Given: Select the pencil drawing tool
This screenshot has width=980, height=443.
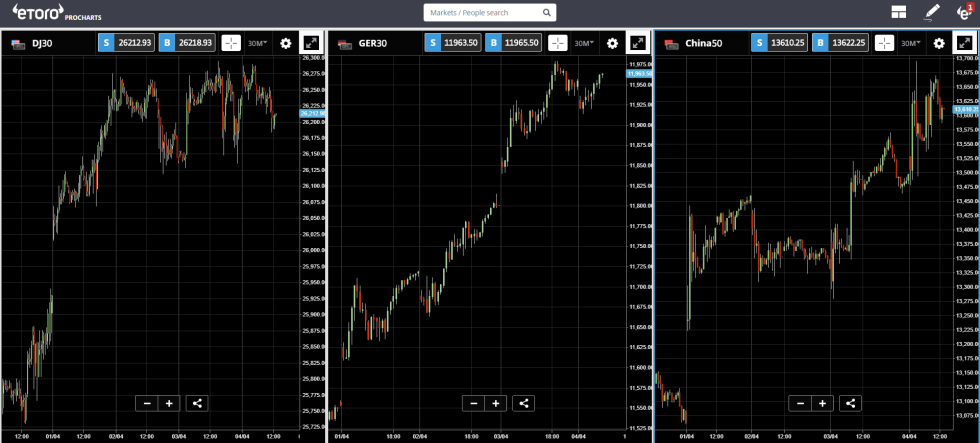Looking at the screenshot, I should (932, 13).
